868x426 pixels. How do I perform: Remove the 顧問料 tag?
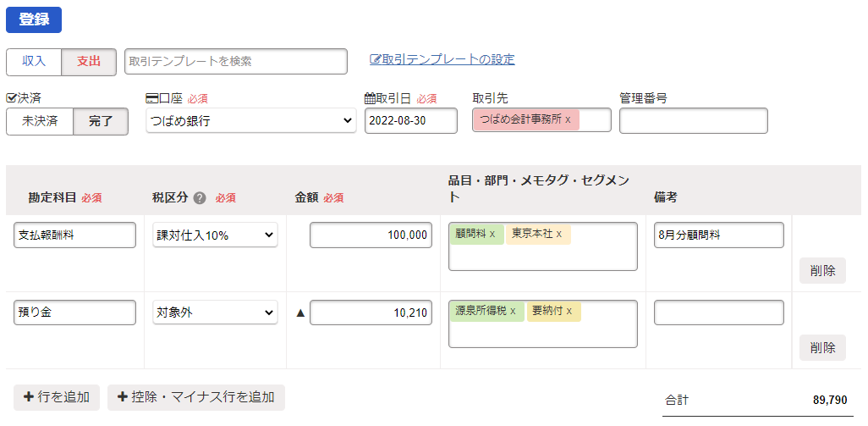[492, 234]
